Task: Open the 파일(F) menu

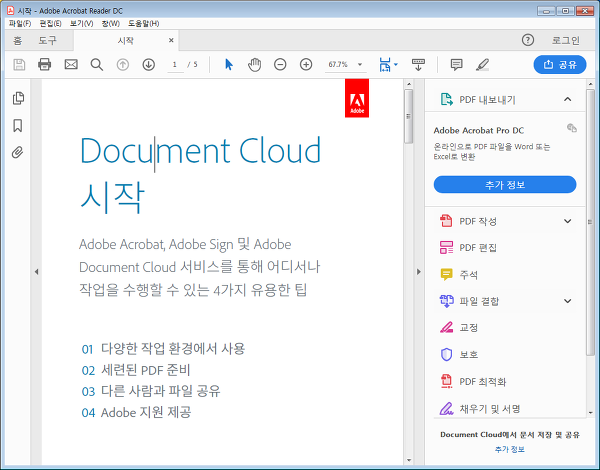Action: tap(20, 23)
